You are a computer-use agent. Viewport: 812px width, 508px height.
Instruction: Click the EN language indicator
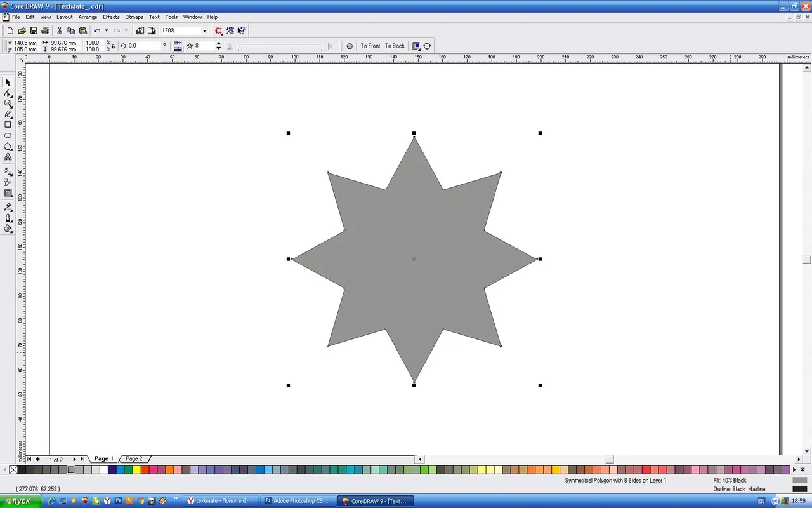coord(761,501)
